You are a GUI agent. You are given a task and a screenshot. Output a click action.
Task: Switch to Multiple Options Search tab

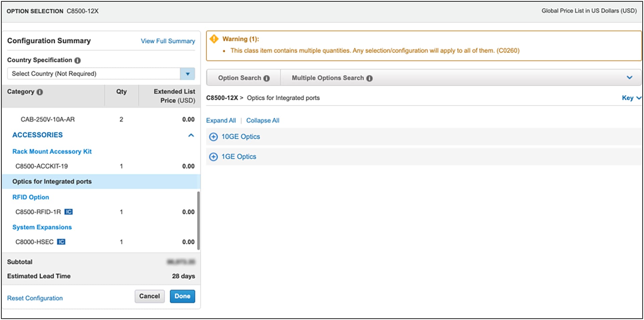327,78
